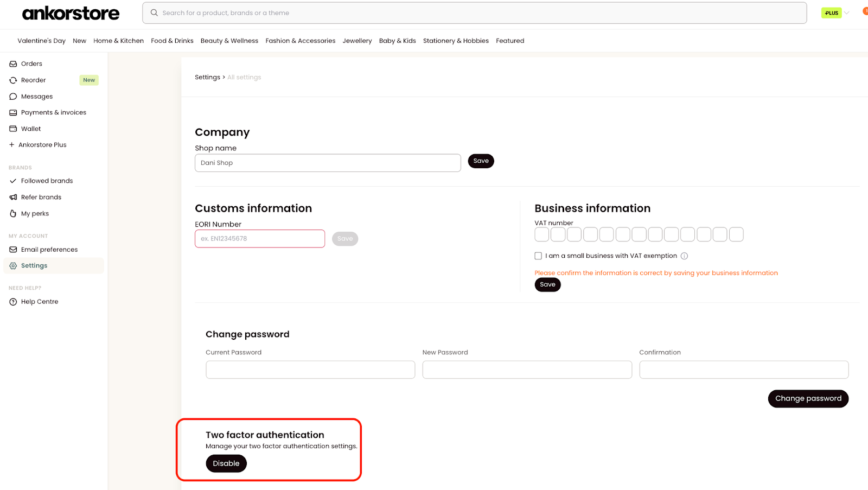Expand the PLUS account dropdown chevron
Image resolution: width=868 pixels, height=490 pixels.
tap(847, 13)
